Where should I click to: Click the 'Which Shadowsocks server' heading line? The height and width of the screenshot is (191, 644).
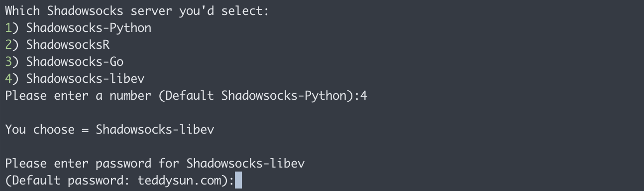pyautogui.click(x=137, y=11)
